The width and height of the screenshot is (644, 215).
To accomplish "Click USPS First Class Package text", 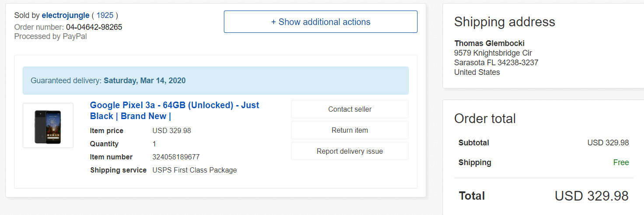I will click(x=195, y=170).
